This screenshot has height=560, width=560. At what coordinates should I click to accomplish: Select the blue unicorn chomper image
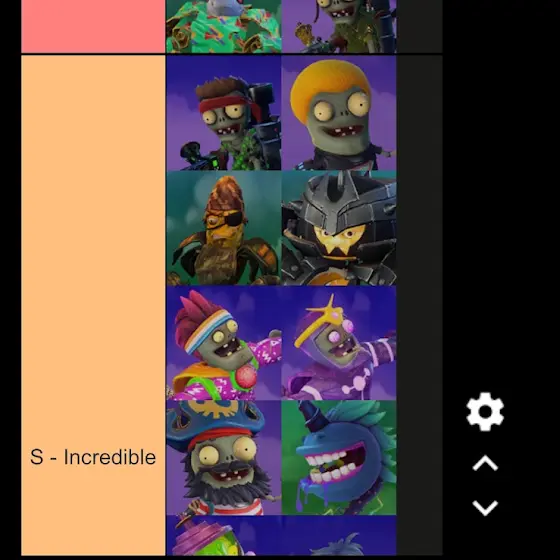(339, 458)
